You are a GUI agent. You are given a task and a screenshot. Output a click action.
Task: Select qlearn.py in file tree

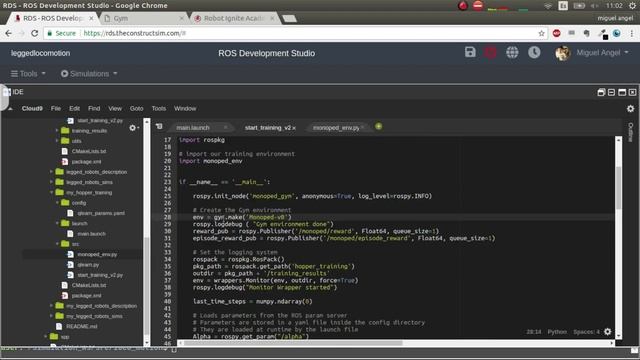(88, 264)
